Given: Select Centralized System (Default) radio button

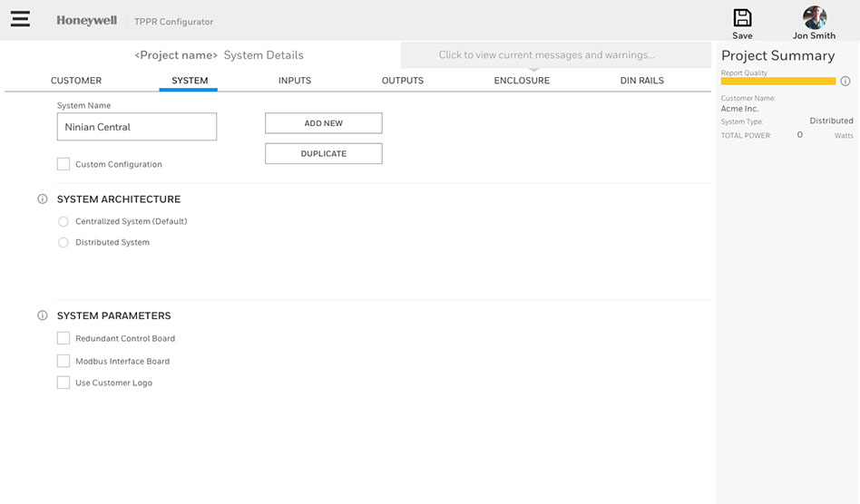Looking at the screenshot, I should pos(64,221).
